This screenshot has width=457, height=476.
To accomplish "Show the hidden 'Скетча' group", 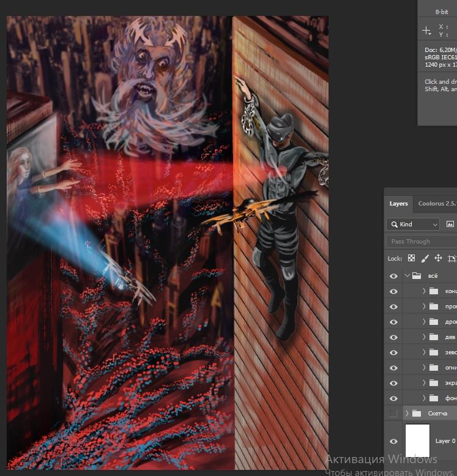I will tap(393, 414).
